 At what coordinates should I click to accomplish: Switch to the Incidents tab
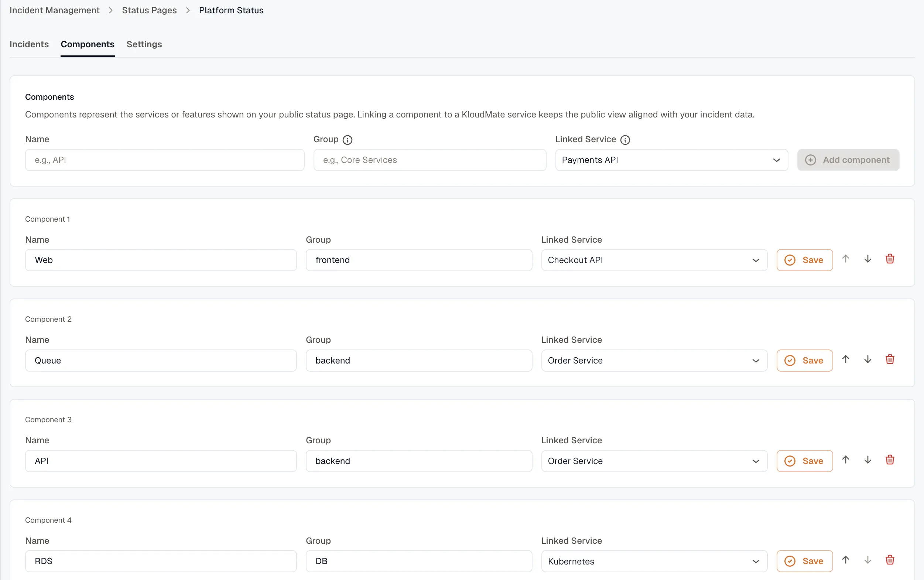point(29,44)
